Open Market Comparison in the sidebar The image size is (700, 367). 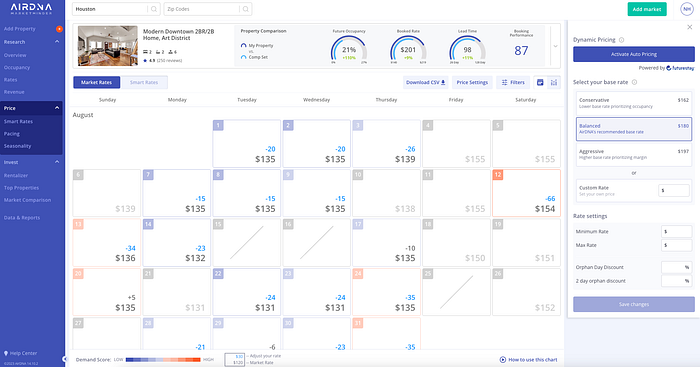27,200
